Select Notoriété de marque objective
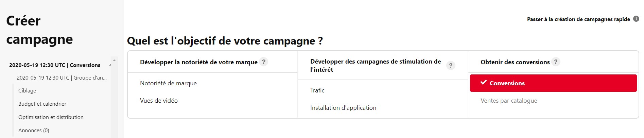 coord(168,83)
